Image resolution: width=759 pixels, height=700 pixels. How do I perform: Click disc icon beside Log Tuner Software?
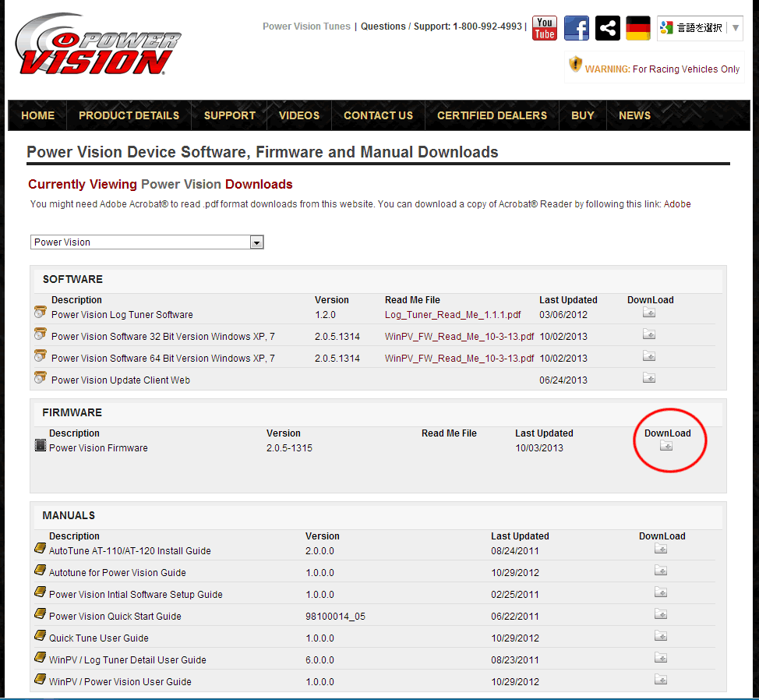[x=41, y=313]
